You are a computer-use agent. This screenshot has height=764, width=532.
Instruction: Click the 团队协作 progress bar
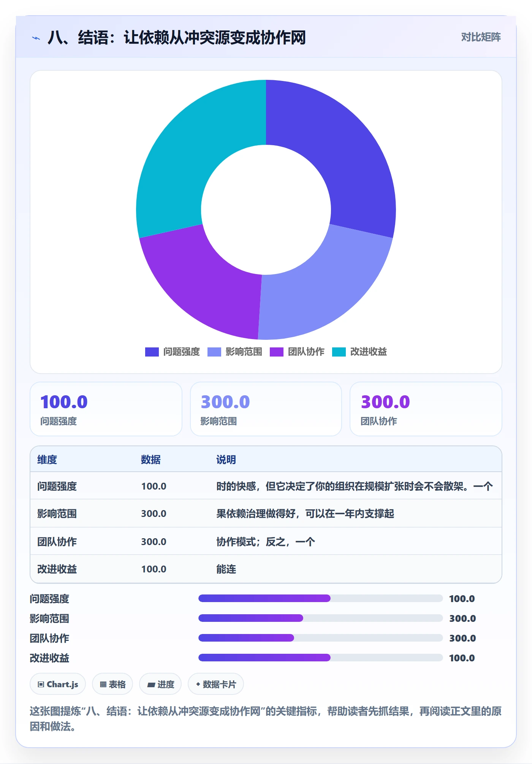point(320,638)
